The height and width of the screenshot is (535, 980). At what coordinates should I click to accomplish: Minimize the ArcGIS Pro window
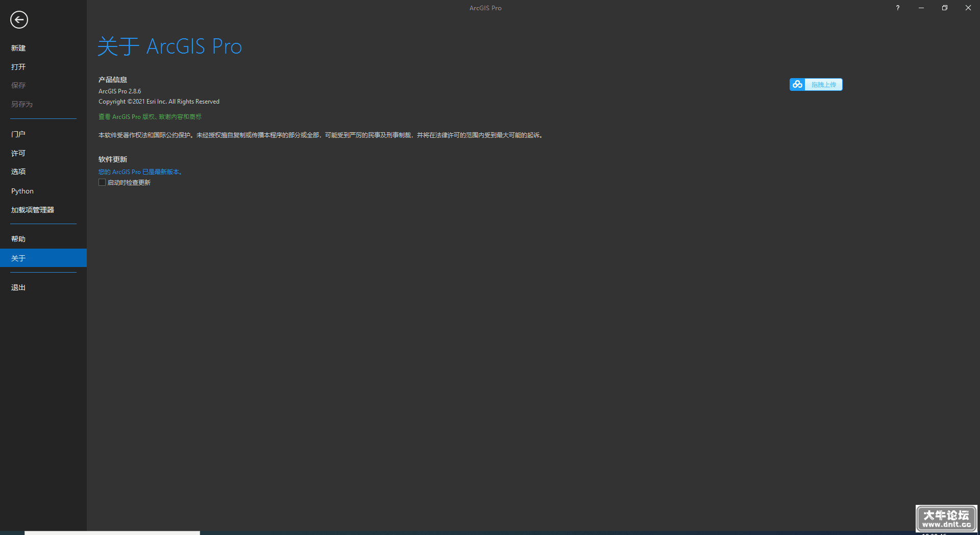pos(921,8)
